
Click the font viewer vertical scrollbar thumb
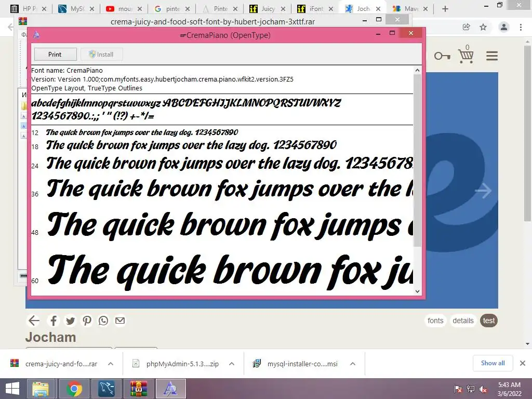point(417,160)
